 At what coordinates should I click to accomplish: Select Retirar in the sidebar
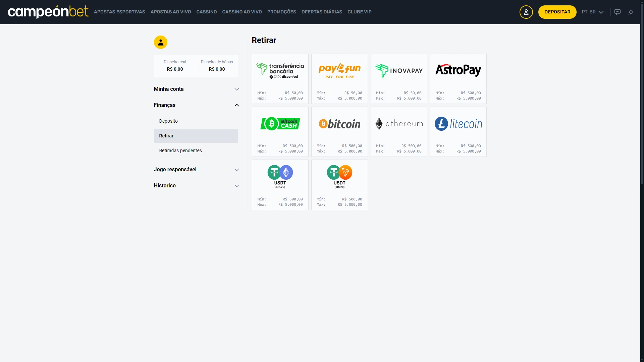(x=196, y=136)
